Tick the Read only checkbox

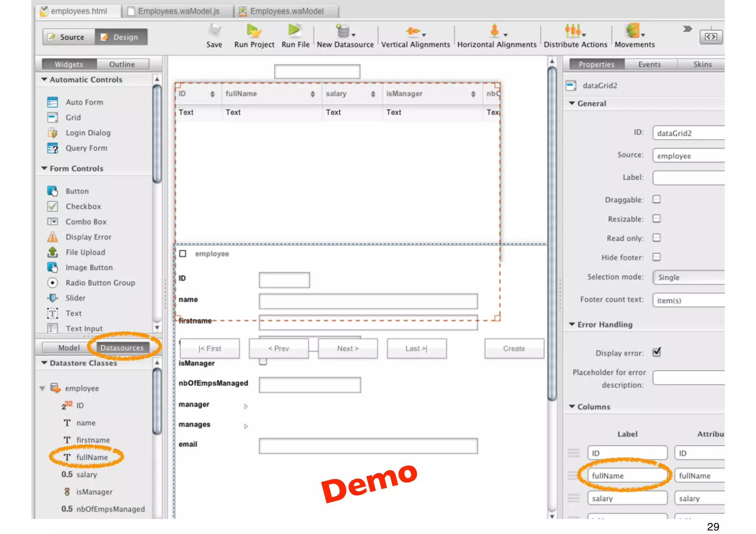coord(656,238)
